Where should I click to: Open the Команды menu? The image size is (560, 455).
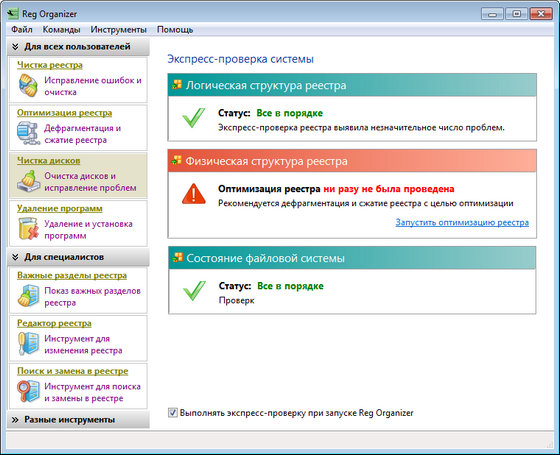pos(61,30)
